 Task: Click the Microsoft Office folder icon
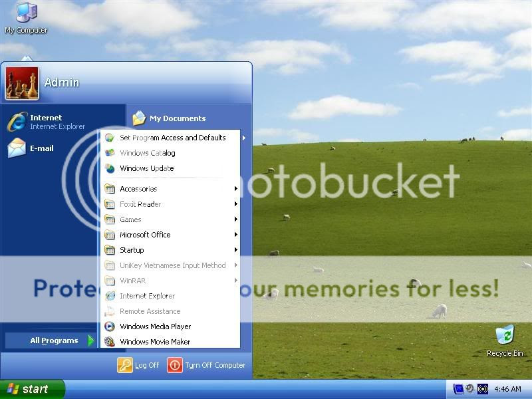(x=110, y=235)
